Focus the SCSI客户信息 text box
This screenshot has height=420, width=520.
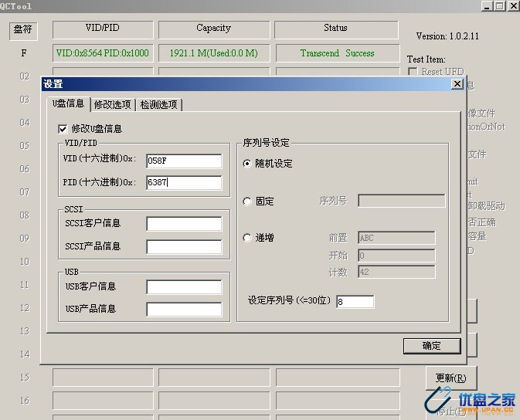tap(184, 224)
